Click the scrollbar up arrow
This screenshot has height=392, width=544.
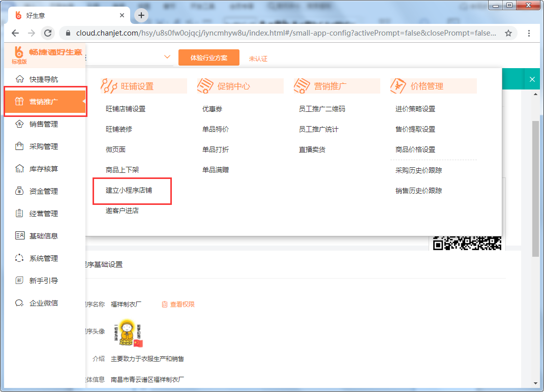[535, 94]
